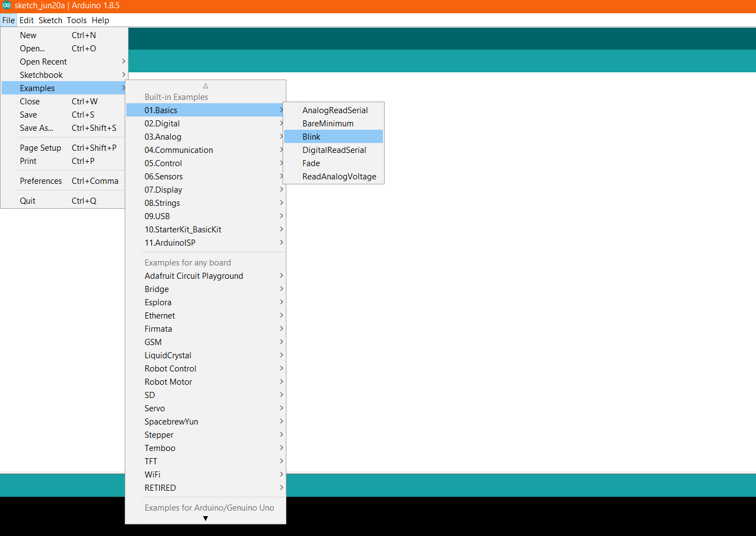Open the Edit menu
The width and height of the screenshot is (756, 536).
point(26,20)
